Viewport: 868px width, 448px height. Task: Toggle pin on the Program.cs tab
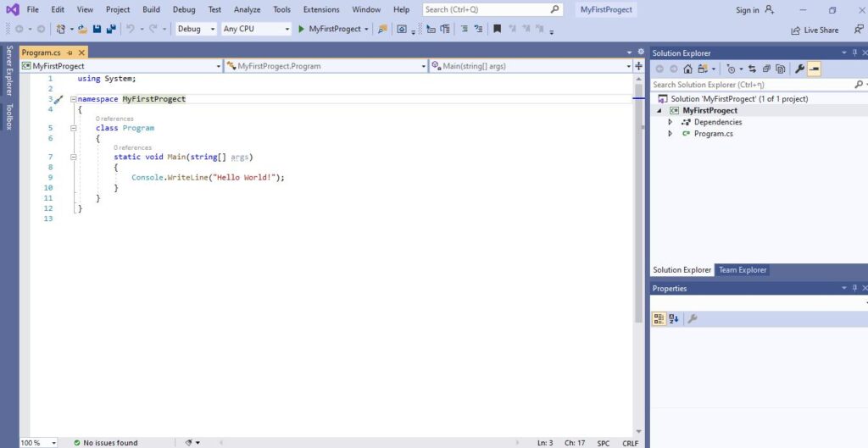tap(70, 53)
